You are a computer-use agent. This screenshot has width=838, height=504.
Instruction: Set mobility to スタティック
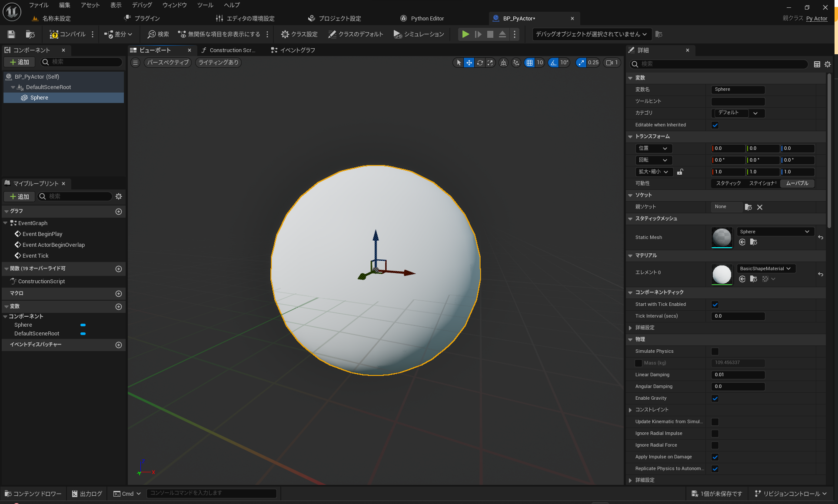[x=728, y=183]
